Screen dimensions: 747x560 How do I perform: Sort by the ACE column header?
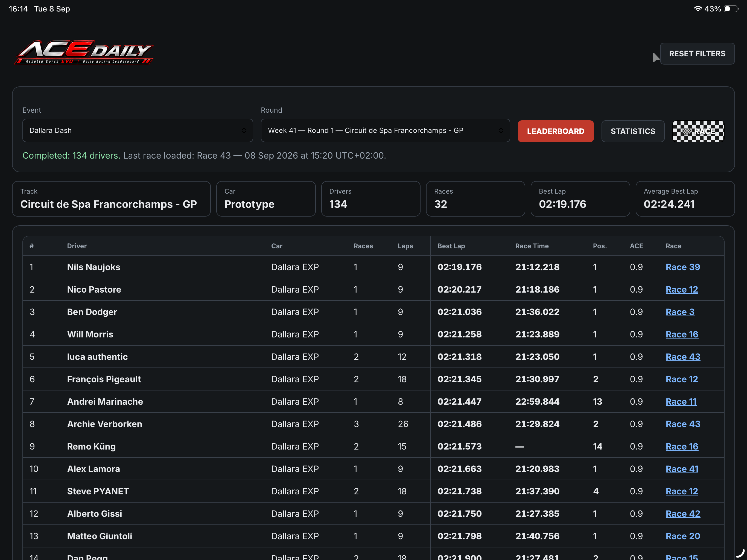[636, 246]
